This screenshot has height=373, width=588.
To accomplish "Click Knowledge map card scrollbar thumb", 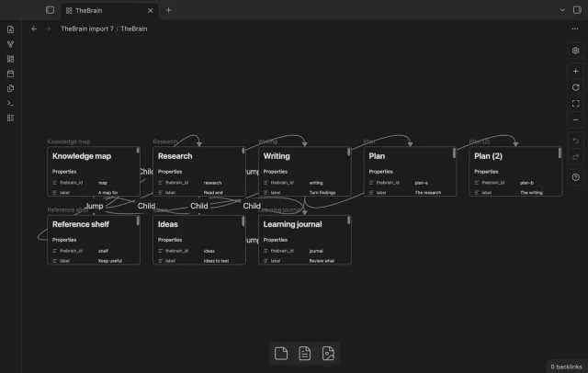I will pyautogui.click(x=138, y=151).
